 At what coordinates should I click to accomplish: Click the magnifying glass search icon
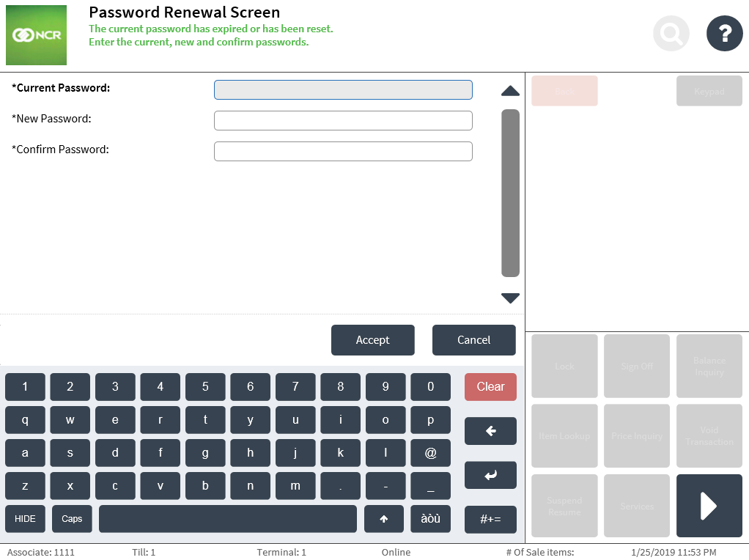coord(671,33)
